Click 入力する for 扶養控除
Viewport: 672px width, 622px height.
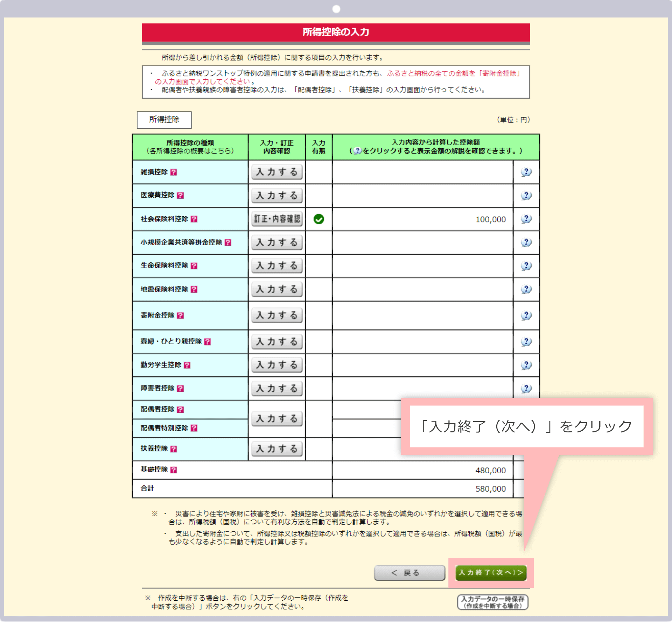pyautogui.click(x=276, y=449)
